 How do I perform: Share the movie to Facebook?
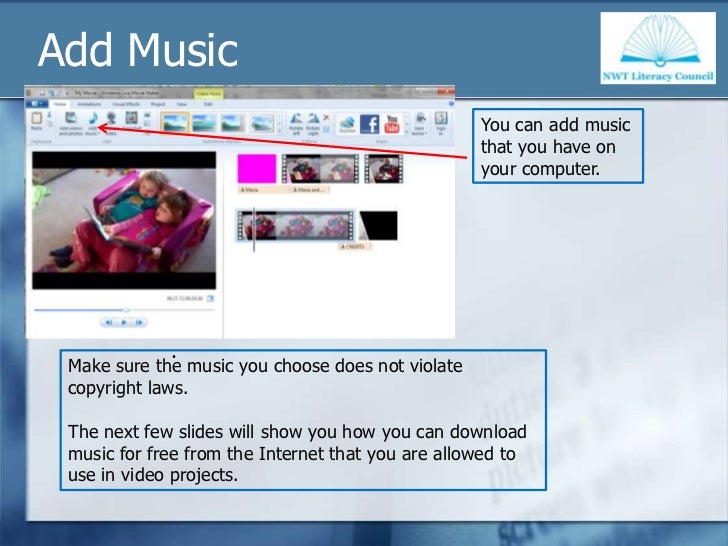pyautogui.click(x=370, y=124)
